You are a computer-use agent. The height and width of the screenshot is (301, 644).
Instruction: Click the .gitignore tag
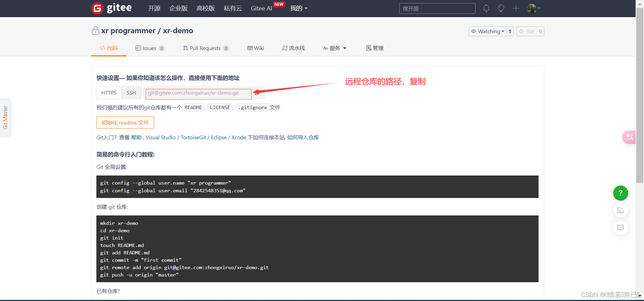pos(252,107)
